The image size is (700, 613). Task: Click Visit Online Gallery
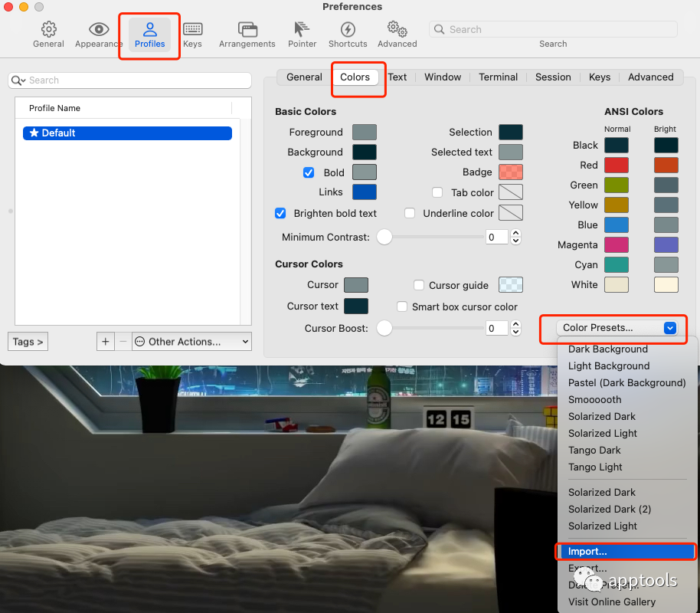611,602
